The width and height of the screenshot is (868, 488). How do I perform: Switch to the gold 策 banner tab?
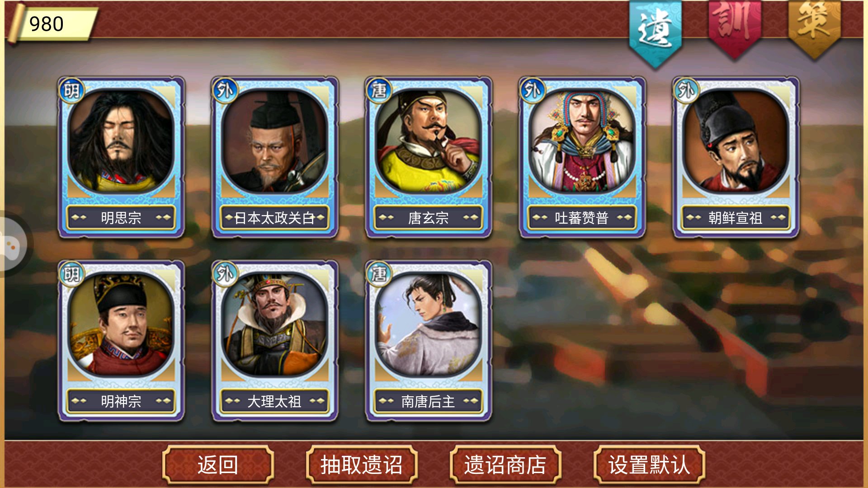814,28
